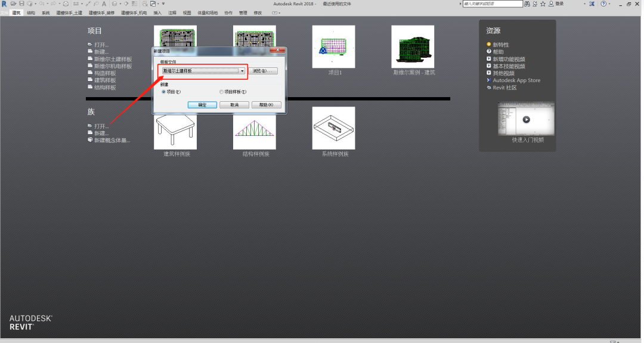Click the Open folder quick-access icon
644x343 pixels.
[14, 4]
